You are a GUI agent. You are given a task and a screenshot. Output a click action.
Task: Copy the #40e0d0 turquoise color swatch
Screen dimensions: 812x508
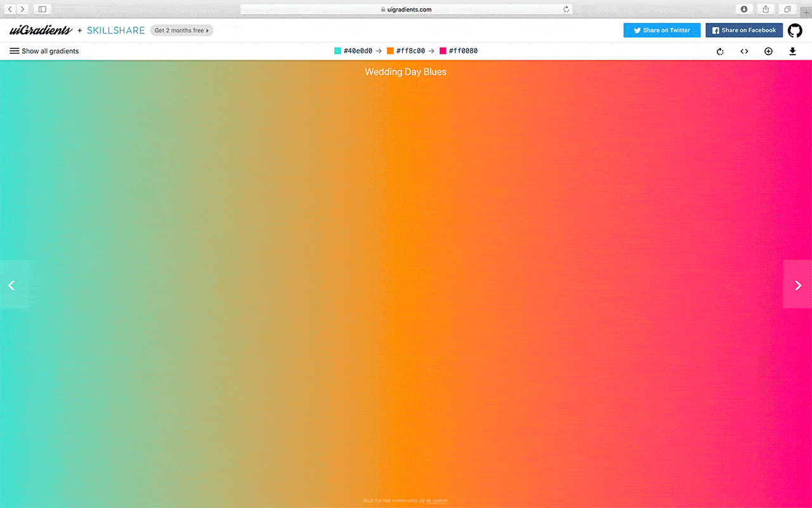click(338, 51)
